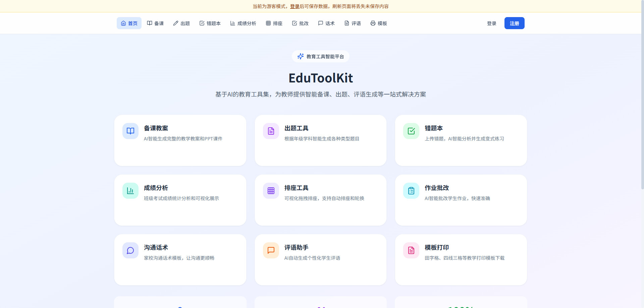Open the 排座 nav item

coord(274,23)
